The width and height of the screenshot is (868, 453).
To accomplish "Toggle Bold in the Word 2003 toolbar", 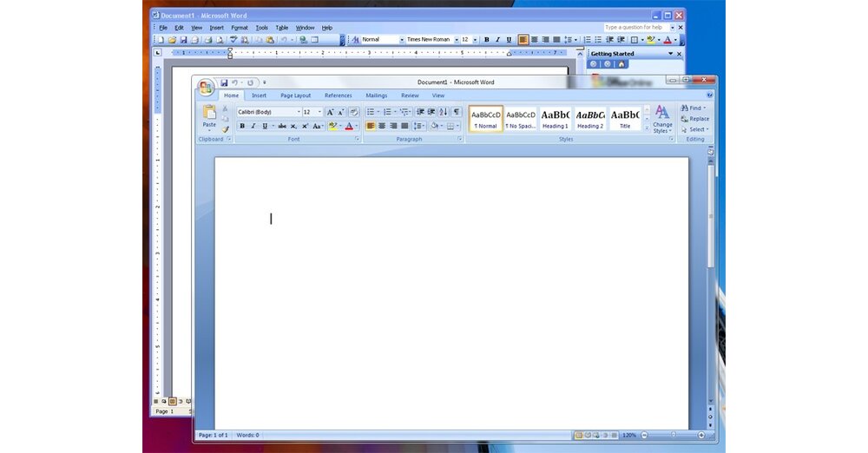I will click(x=487, y=40).
